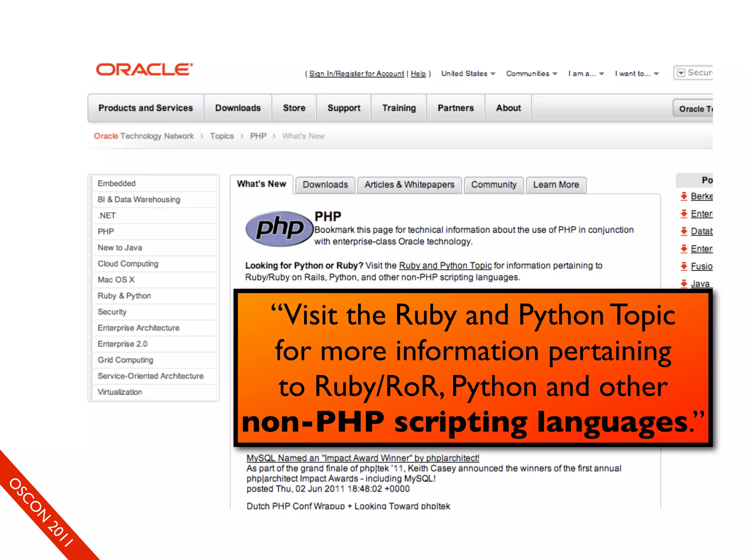Switch to the Downloads content tab
747x560 pixels.
(325, 185)
